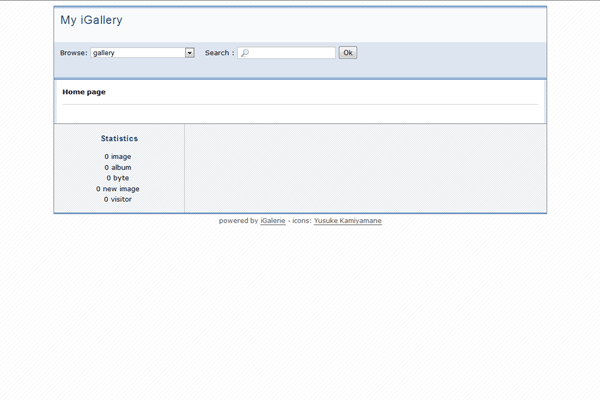Click the empty panel right of Statistics
The height and width of the screenshot is (400, 600).
365,168
